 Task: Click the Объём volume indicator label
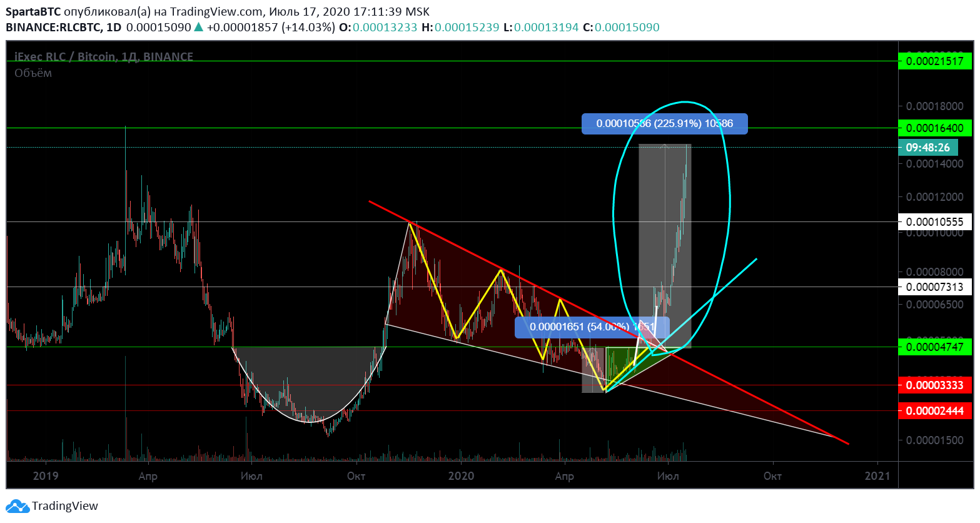(x=33, y=73)
